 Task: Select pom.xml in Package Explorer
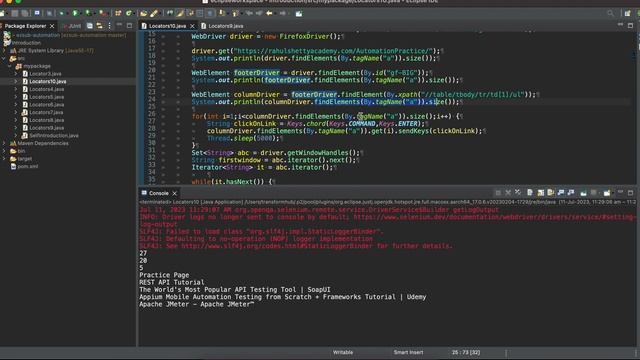[28, 167]
